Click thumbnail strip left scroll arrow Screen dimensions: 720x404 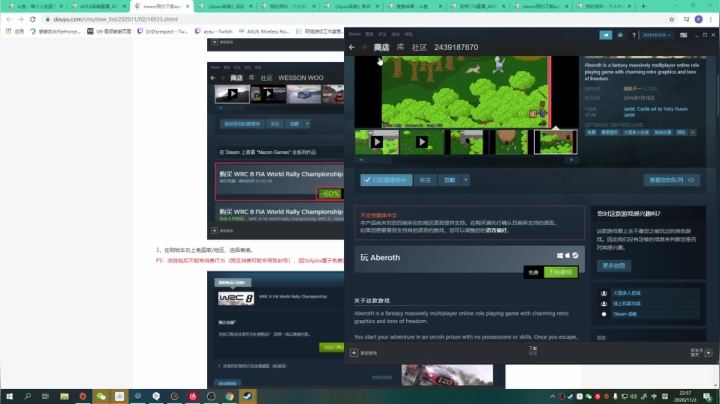(x=361, y=160)
